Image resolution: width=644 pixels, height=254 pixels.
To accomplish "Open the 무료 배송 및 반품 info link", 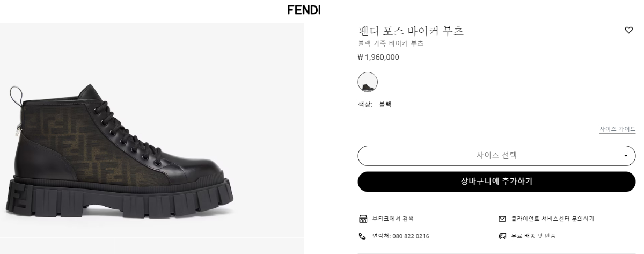I will (534, 236).
